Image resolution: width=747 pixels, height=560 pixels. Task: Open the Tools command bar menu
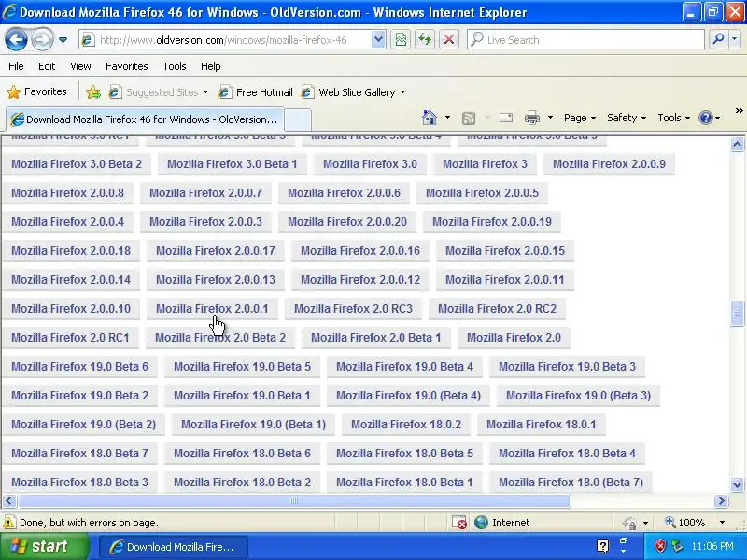(673, 118)
